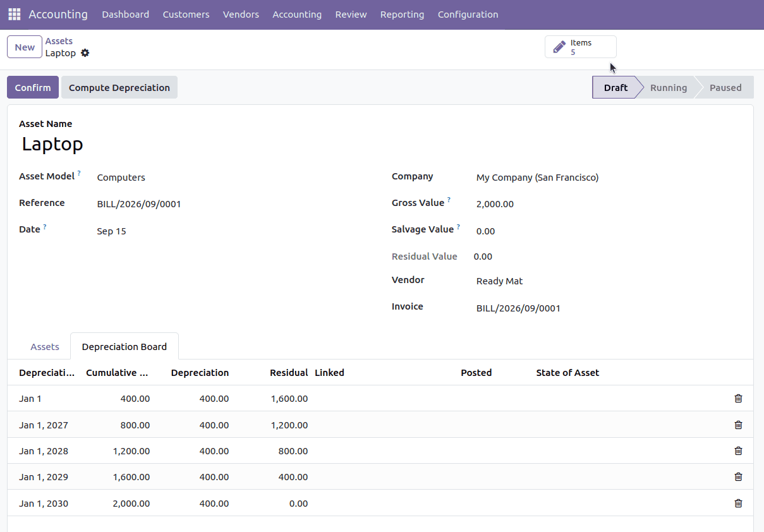
Task: Select the Running status stage
Action: point(669,88)
